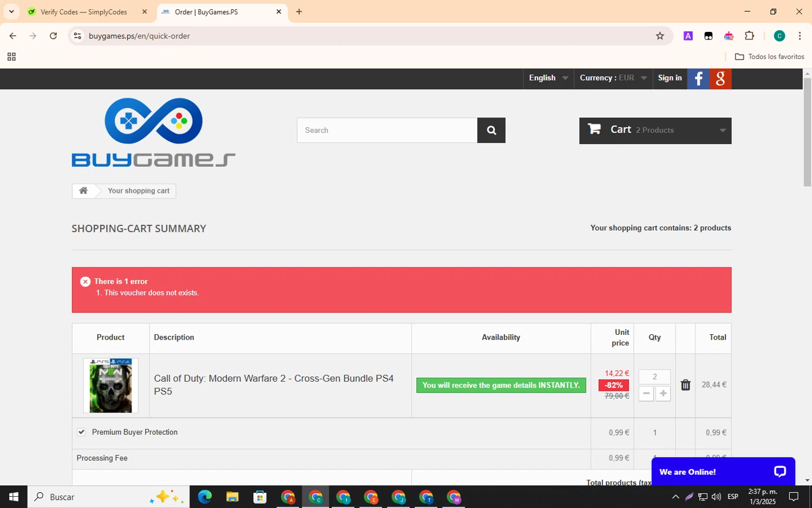Image resolution: width=812 pixels, height=508 pixels.
Task: Open Microsoft Edge from taskbar
Action: click(x=205, y=497)
